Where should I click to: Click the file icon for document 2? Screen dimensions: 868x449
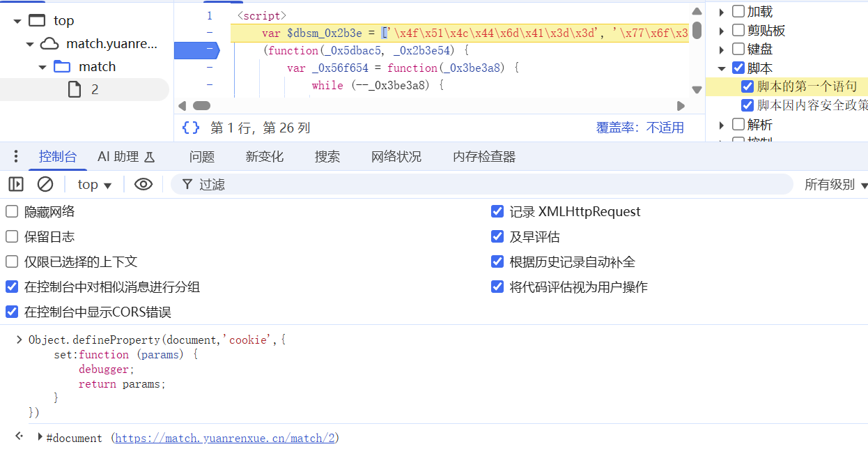click(x=74, y=89)
